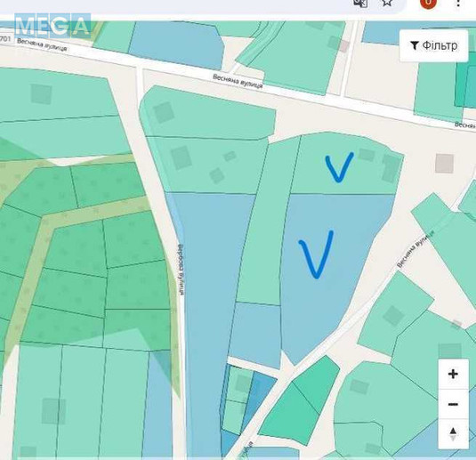The image size is (476, 460).
Task: Select the rounded green parcel below Весняна вулиця
Action: (x=207, y=112)
